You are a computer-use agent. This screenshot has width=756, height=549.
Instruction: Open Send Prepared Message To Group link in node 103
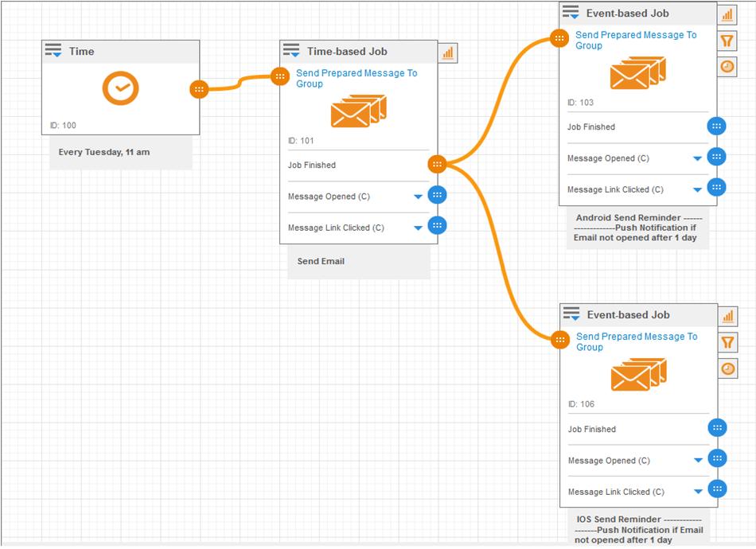pyautogui.click(x=636, y=40)
